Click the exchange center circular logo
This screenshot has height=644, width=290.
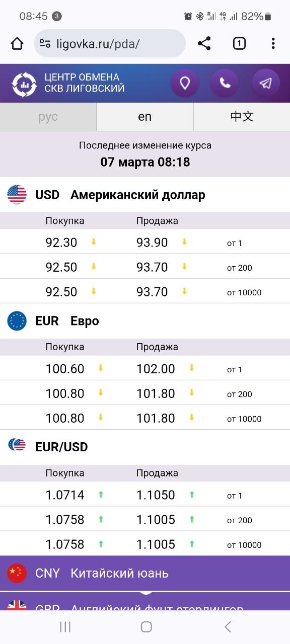click(x=24, y=84)
